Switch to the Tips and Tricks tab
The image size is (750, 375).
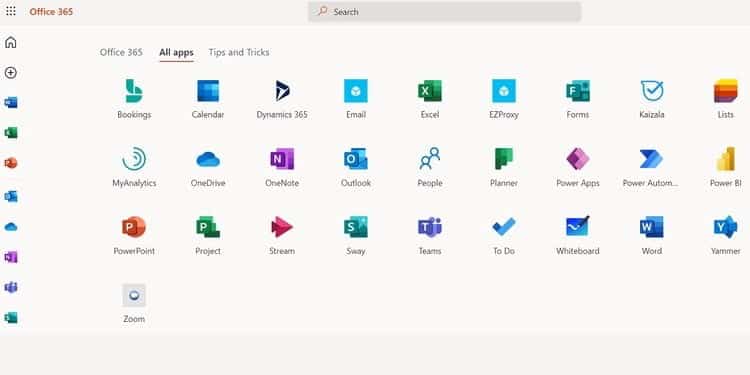click(239, 52)
